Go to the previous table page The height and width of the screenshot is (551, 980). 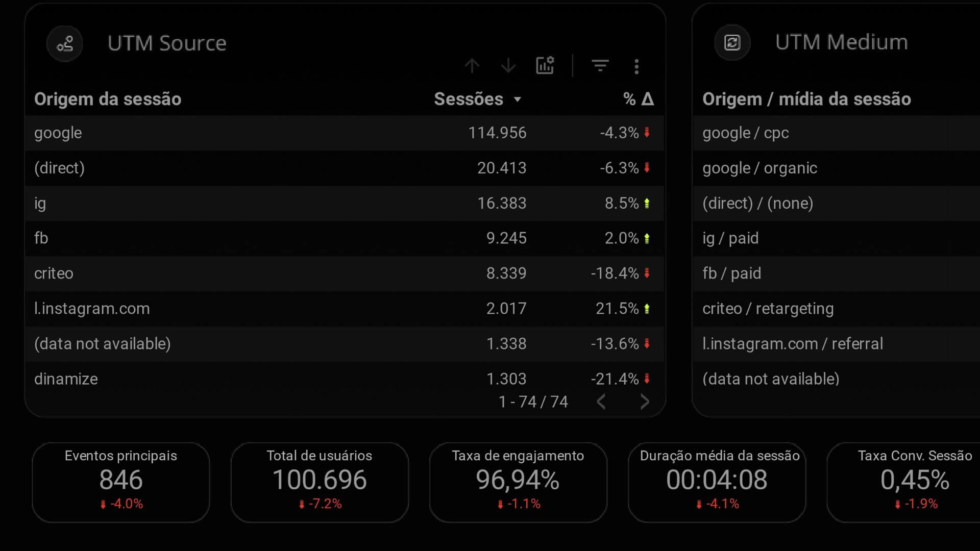click(x=601, y=402)
